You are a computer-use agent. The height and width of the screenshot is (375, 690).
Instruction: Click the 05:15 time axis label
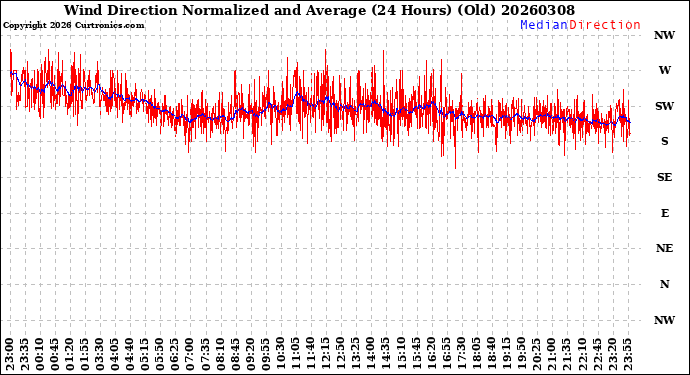click(145, 355)
